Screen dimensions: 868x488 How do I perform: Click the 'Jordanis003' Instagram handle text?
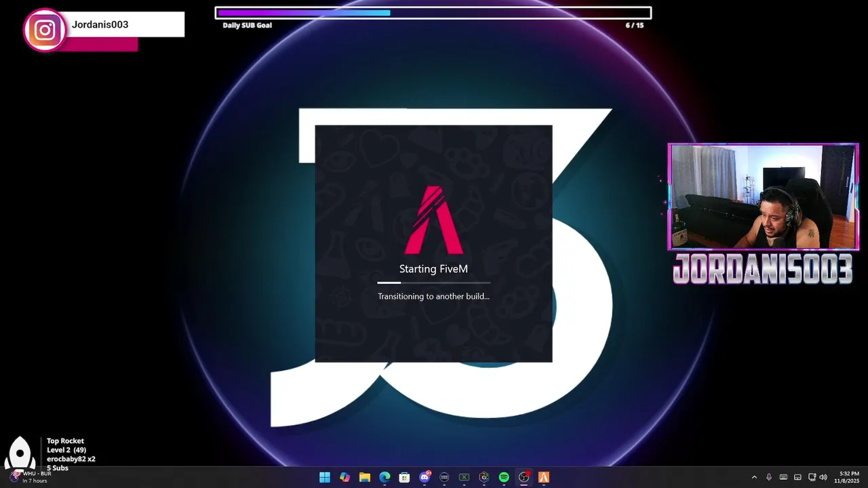pyautogui.click(x=100, y=24)
